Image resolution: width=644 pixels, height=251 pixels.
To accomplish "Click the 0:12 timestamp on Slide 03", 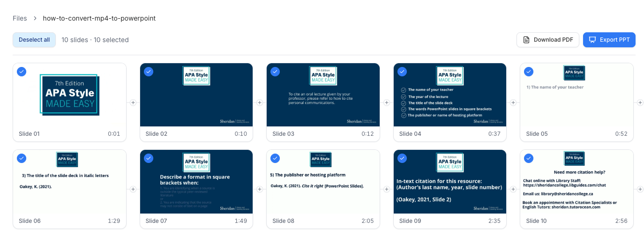I will click(367, 134).
